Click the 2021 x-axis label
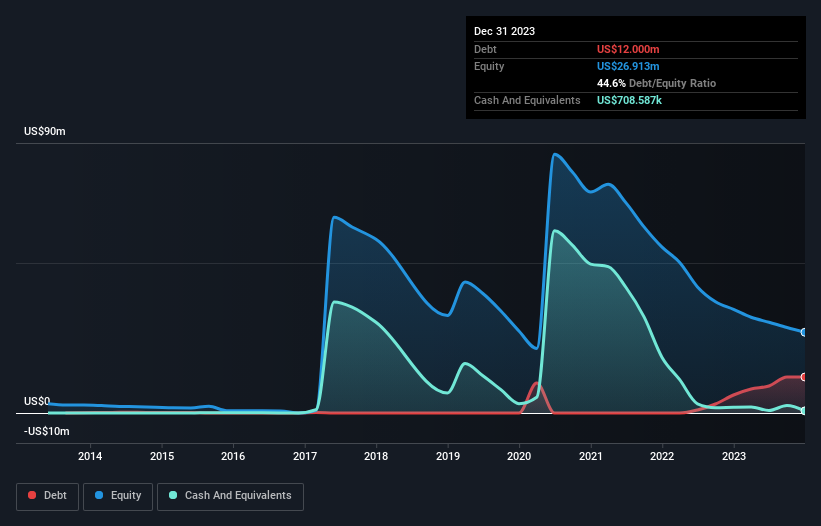The width and height of the screenshot is (821, 526). pos(591,456)
